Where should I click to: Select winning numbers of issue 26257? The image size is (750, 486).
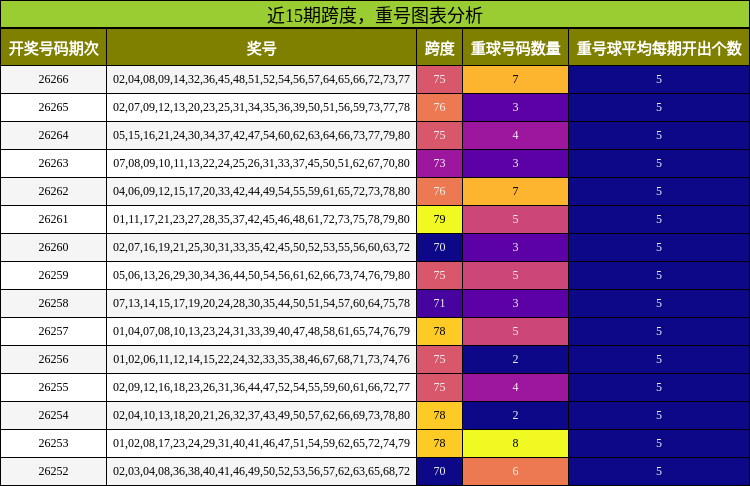[x=261, y=331]
